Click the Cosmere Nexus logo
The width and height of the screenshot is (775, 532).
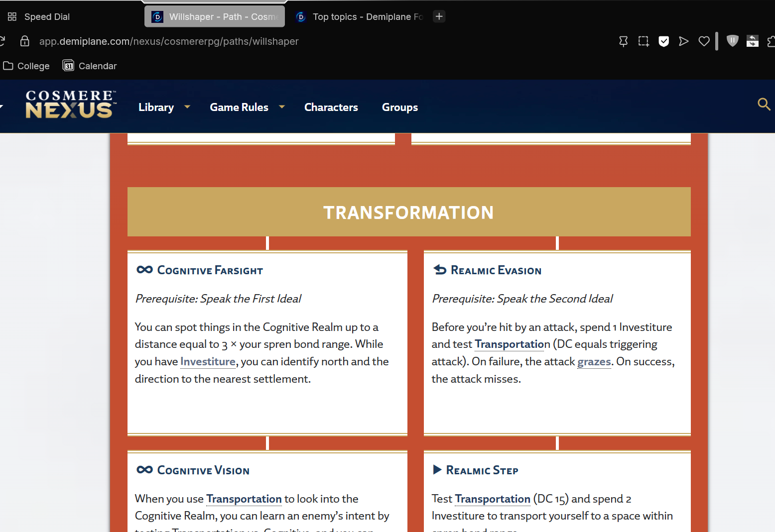(71, 105)
